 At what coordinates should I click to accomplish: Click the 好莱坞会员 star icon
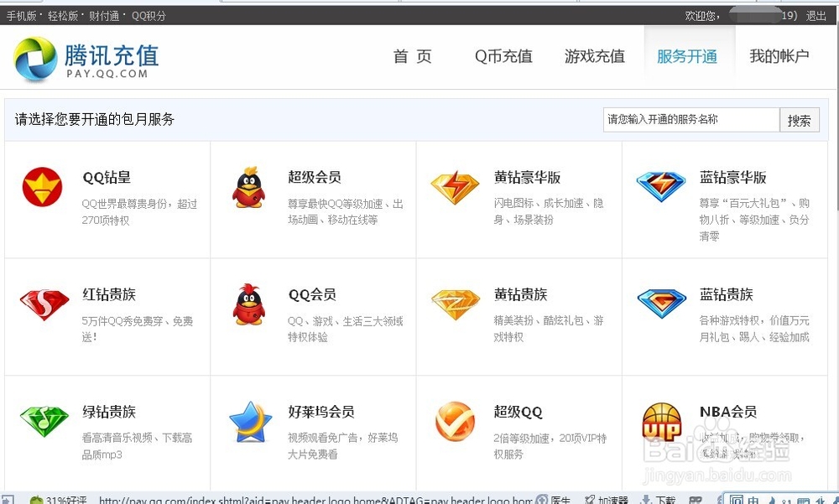[250, 422]
